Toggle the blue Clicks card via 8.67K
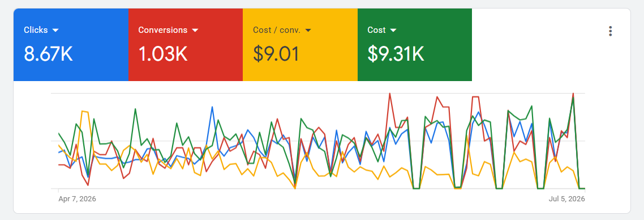 pyautogui.click(x=49, y=54)
